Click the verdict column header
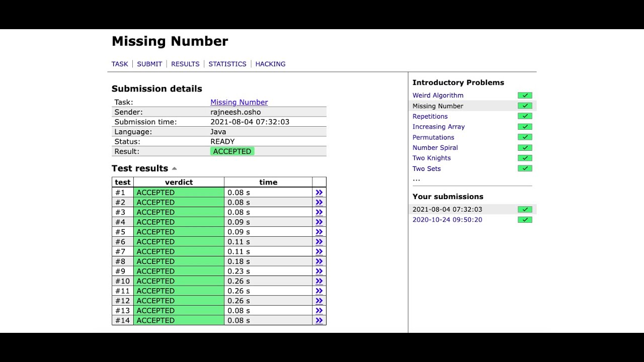Image resolution: width=644 pixels, height=362 pixels. 179,182
